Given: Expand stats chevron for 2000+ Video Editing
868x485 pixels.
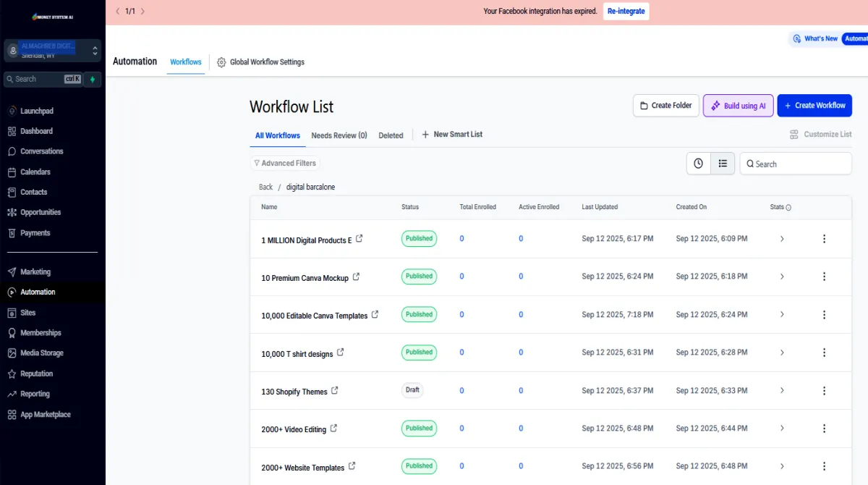Looking at the screenshot, I should tap(782, 428).
